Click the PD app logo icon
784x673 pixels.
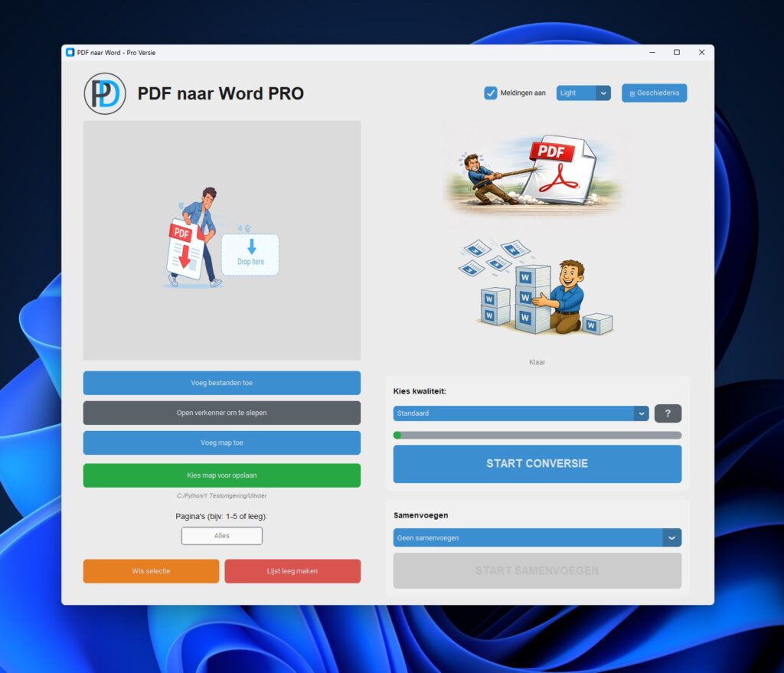pyautogui.click(x=105, y=93)
